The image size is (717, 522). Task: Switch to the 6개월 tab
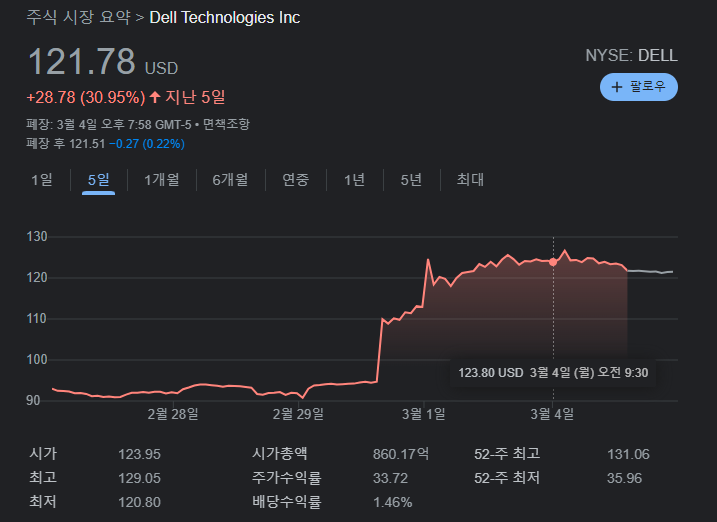(x=230, y=180)
